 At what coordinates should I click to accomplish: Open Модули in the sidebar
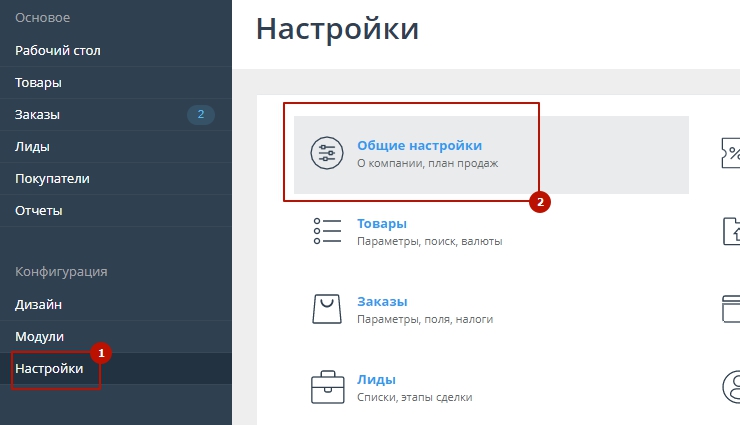click(39, 336)
